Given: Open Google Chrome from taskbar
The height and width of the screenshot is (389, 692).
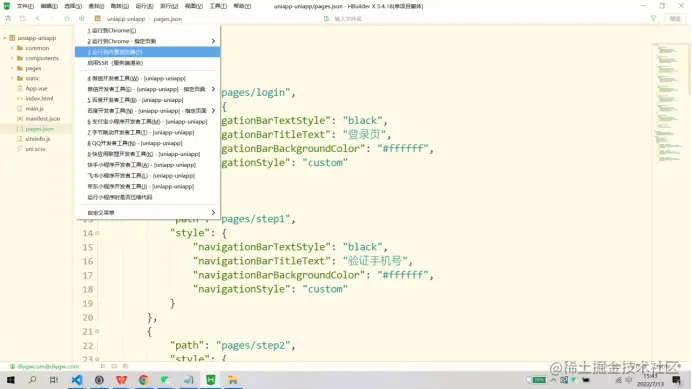Looking at the screenshot, I should (x=143, y=380).
